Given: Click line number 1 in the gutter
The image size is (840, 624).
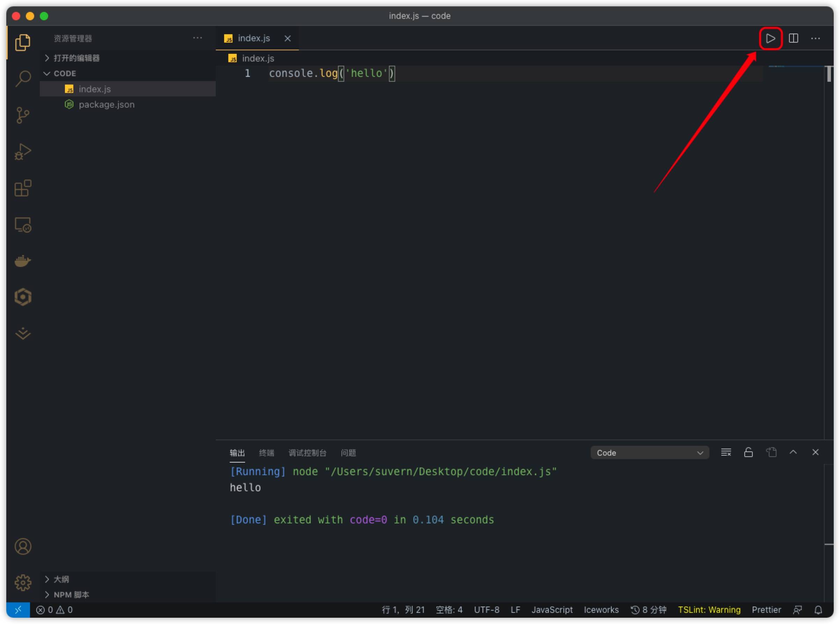Looking at the screenshot, I should tap(248, 73).
